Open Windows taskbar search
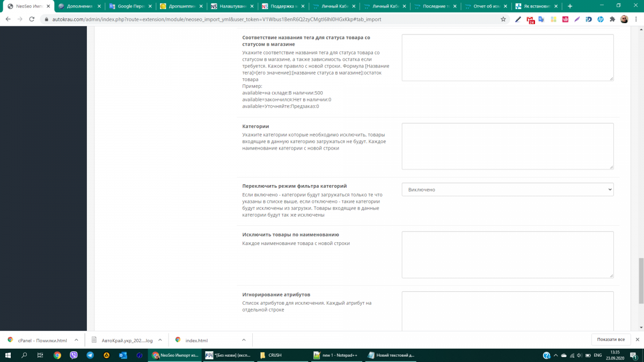 (x=24, y=355)
